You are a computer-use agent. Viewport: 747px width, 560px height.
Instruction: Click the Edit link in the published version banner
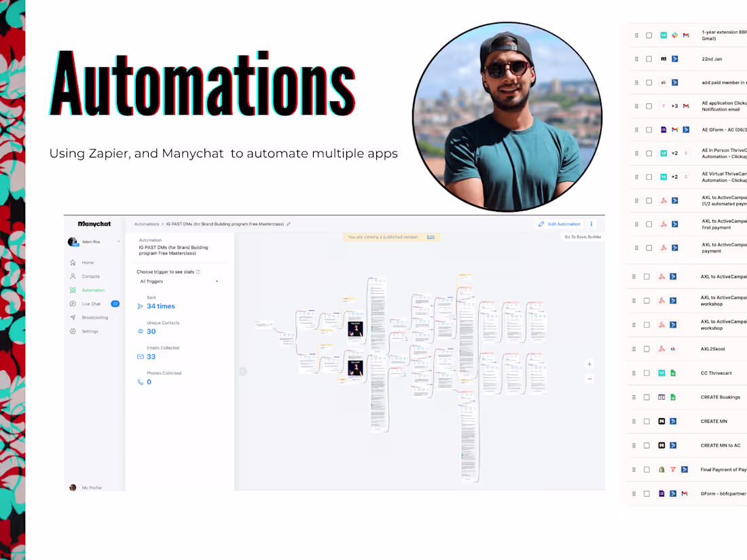pyautogui.click(x=431, y=237)
